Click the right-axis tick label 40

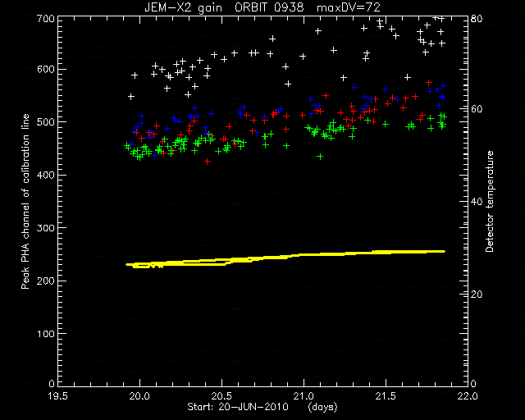(x=477, y=202)
